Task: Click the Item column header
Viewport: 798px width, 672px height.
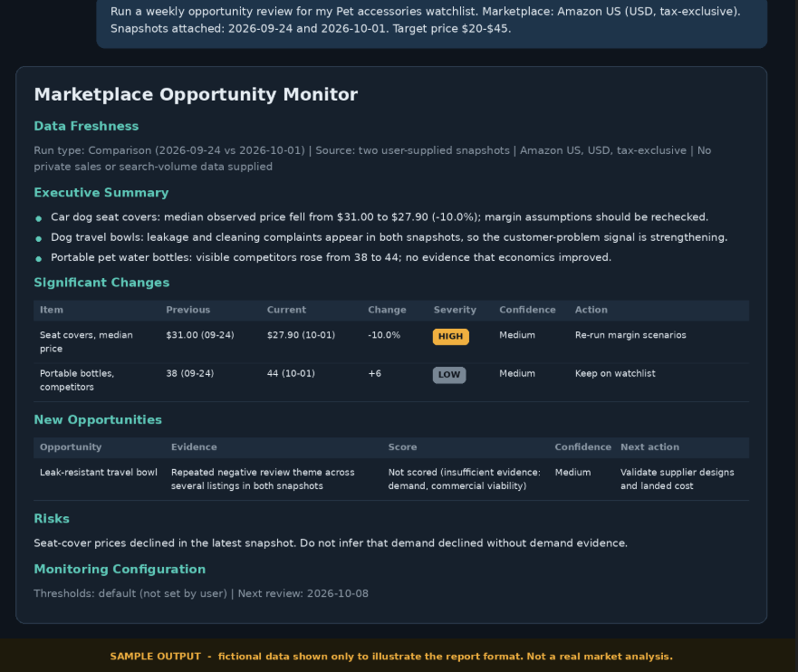Action: [52, 310]
